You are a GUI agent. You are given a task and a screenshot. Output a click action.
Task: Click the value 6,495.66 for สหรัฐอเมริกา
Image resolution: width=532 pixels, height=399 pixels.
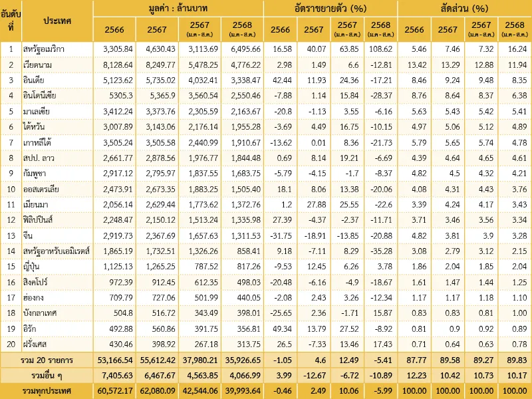(242, 49)
